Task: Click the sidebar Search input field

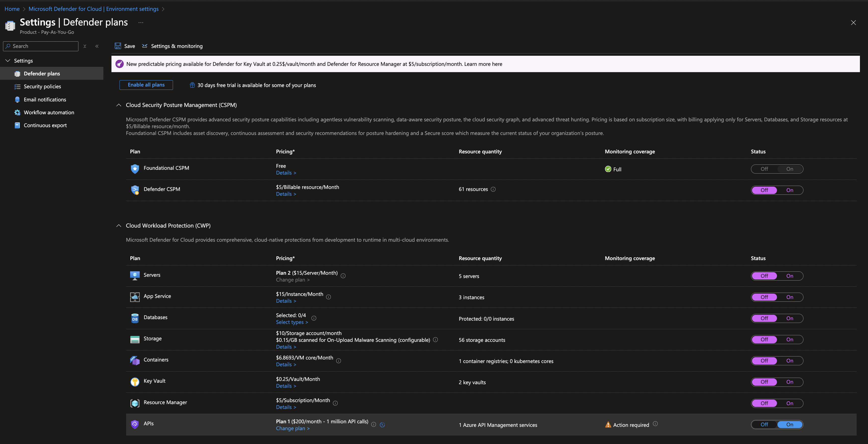Action: click(x=44, y=46)
